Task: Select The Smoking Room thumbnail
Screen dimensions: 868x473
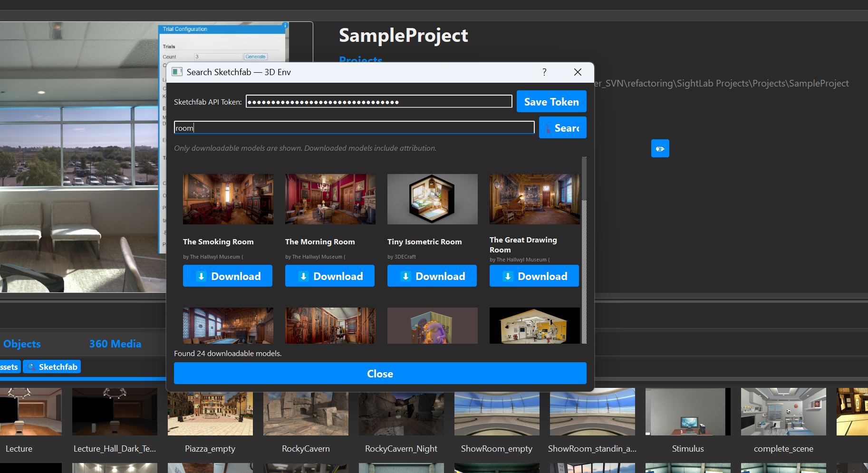Action: point(228,199)
